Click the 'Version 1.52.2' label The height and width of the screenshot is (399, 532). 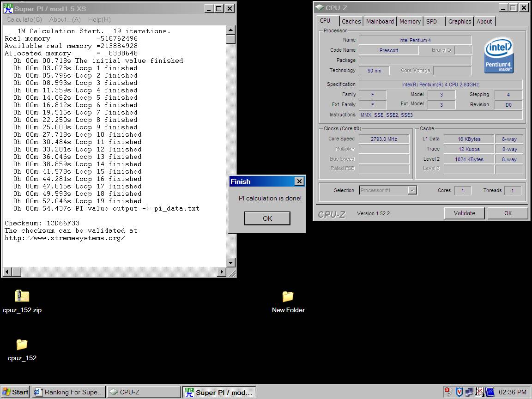pyautogui.click(x=373, y=213)
